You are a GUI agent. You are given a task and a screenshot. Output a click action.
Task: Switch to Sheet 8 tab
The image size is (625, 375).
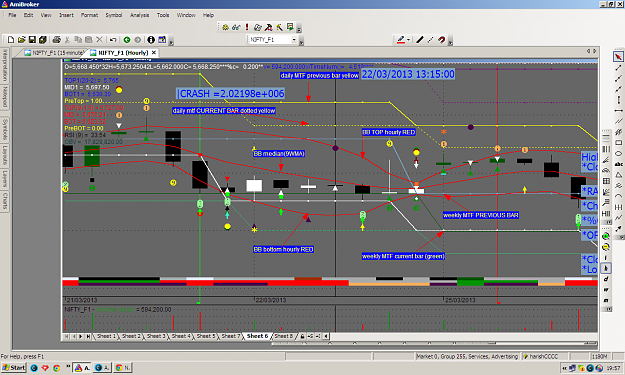(x=283, y=336)
